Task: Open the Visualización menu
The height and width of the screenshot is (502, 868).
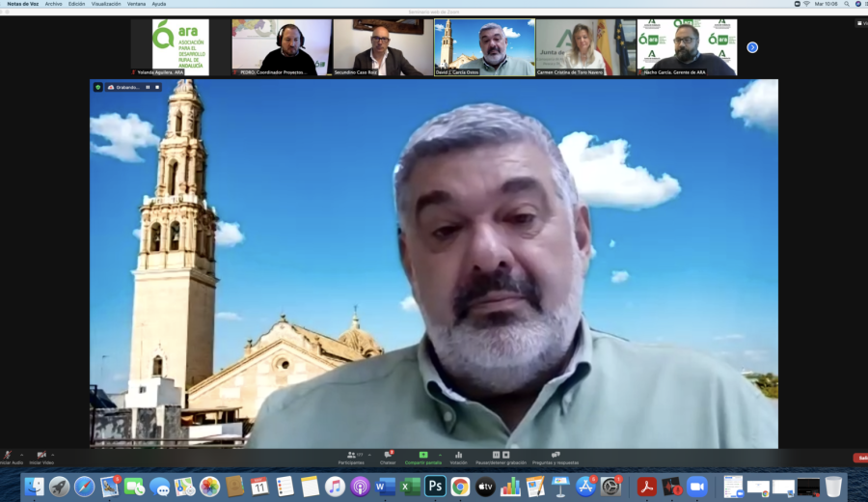Action: (106, 4)
